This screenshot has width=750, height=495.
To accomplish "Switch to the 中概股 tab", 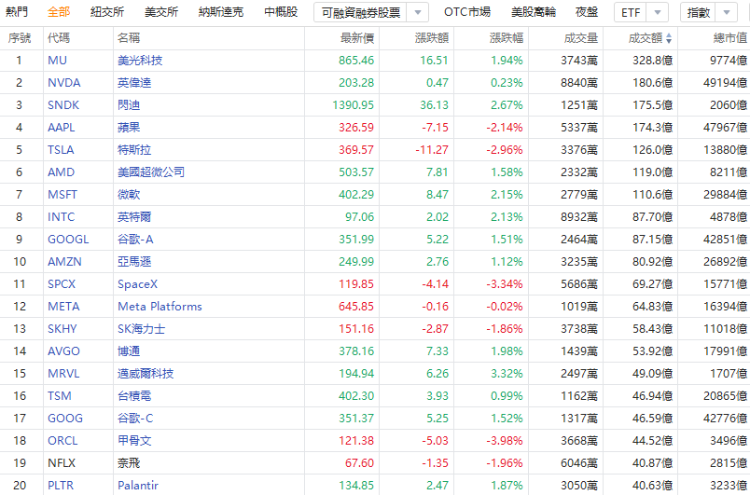I will (281, 12).
